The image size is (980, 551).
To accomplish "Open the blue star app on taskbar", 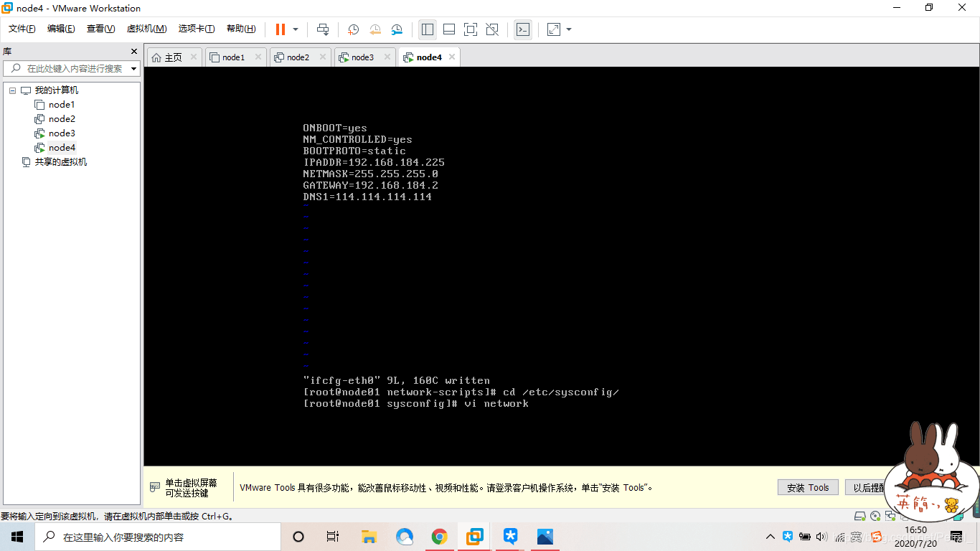I will [510, 537].
